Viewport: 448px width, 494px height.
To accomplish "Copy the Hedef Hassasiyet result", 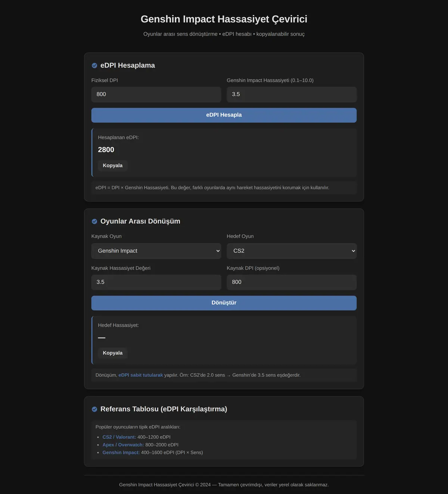I will click(113, 353).
